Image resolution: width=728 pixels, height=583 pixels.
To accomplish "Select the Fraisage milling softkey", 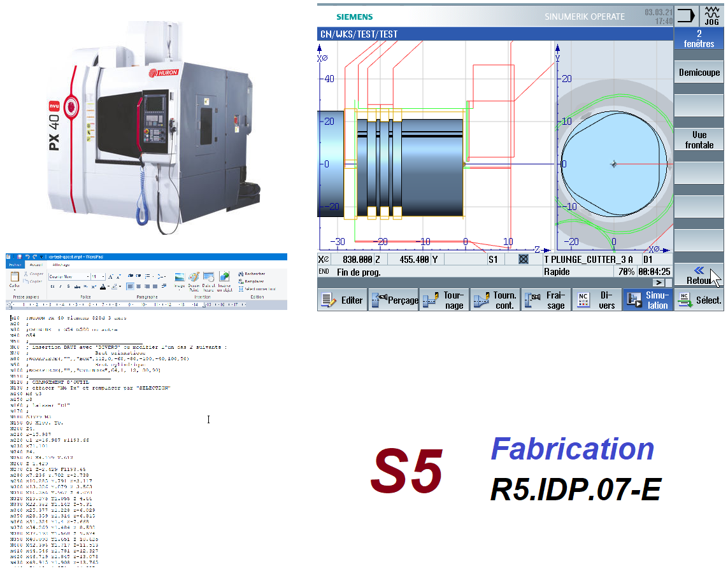I will (546, 300).
